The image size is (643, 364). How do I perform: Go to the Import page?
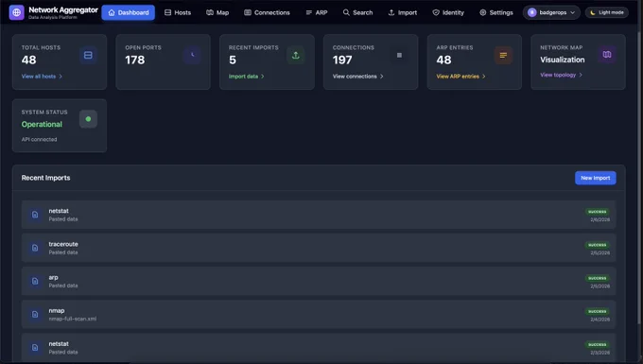pyautogui.click(x=403, y=12)
